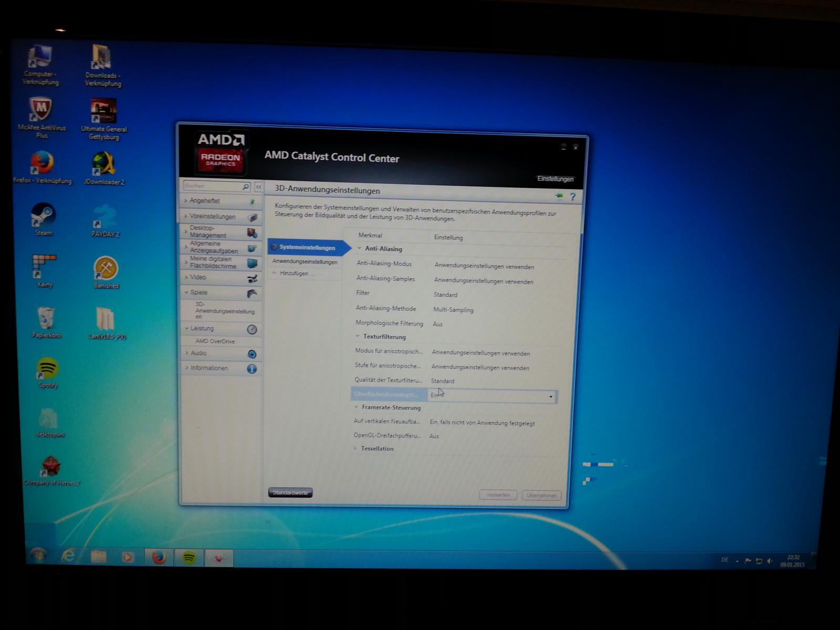Change the Morphologische Filterung value

coord(437,324)
